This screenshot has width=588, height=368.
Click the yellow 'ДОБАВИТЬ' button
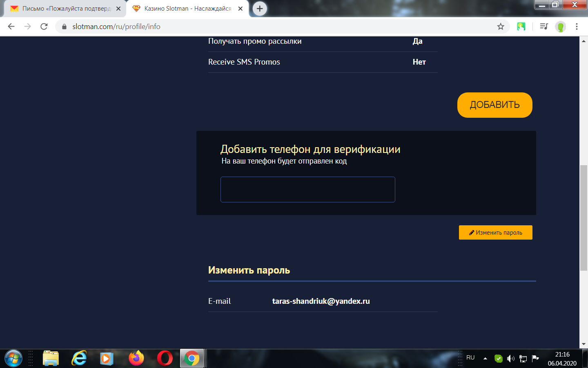[x=495, y=105]
